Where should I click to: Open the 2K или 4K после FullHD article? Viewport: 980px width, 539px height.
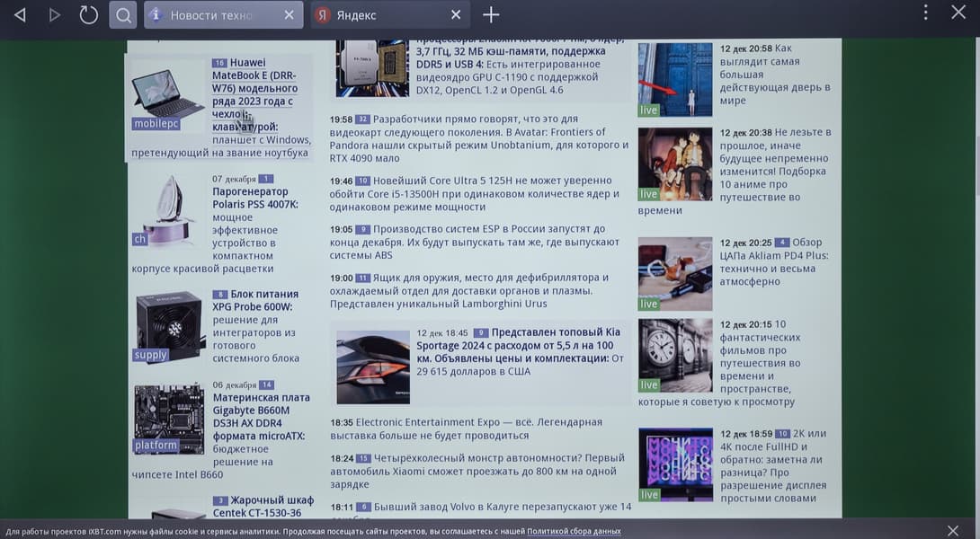click(773, 466)
